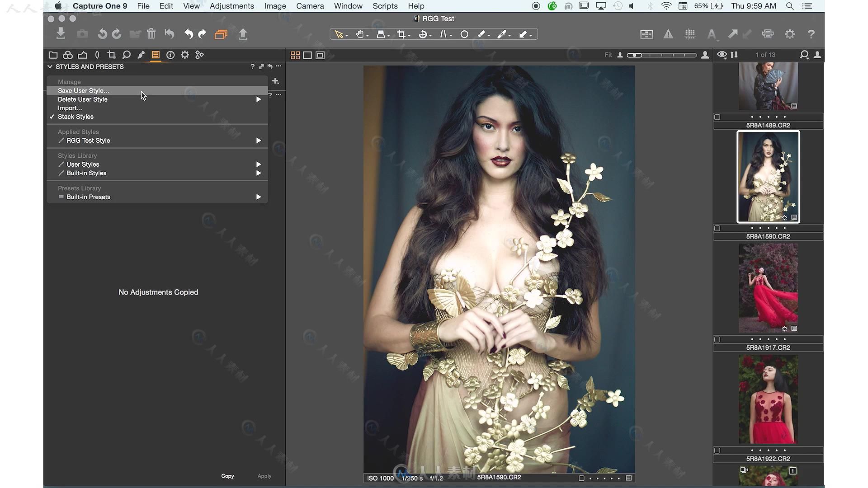Viewport: 868px width, 488px height.
Task: Click the camera Capture icon
Action: tap(82, 34)
